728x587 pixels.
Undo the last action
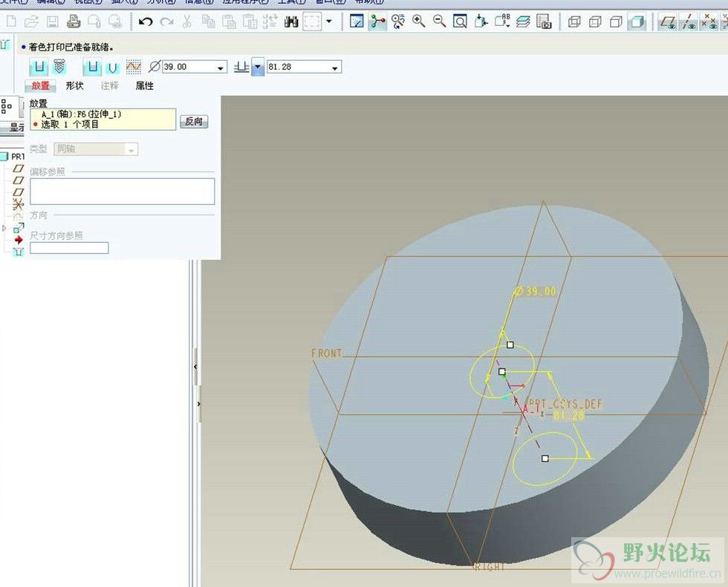coord(146,22)
